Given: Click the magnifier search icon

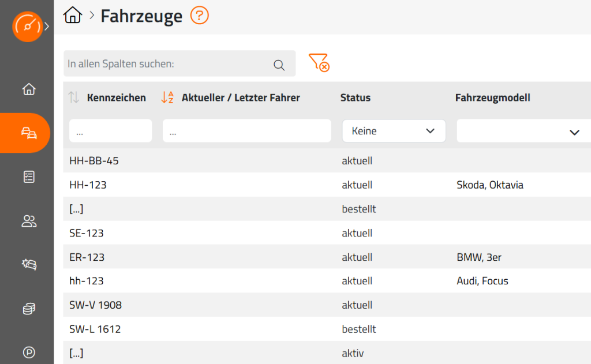Looking at the screenshot, I should 279,65.
